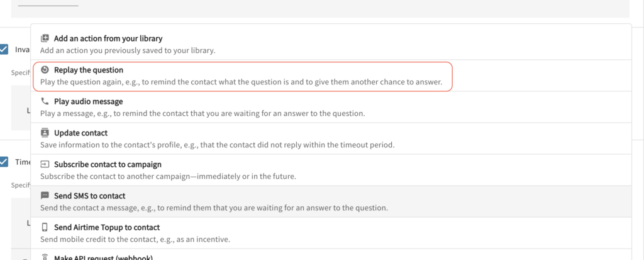Pick "Update contact" from the action list
The image size is (644, 260).
pos(80,133)
